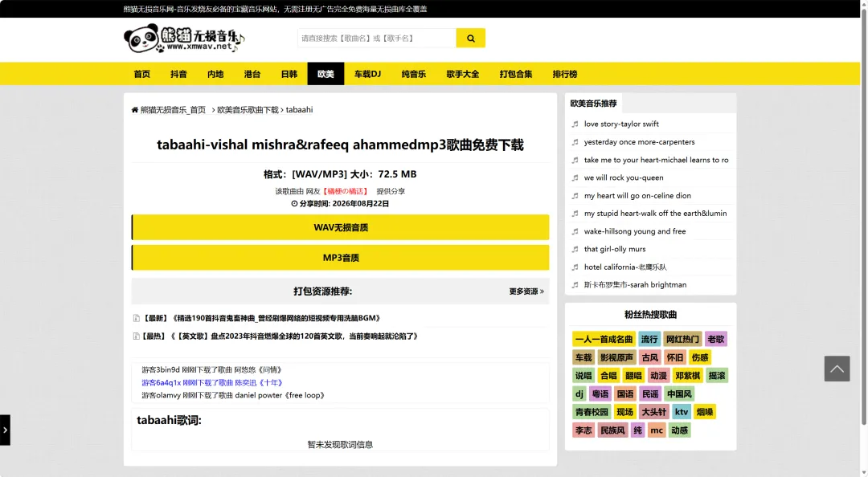This screenshot has height=477, width=868.
Task: Select the 网红热门 tag
Action: pyautogui.click(x=682, y=339)
